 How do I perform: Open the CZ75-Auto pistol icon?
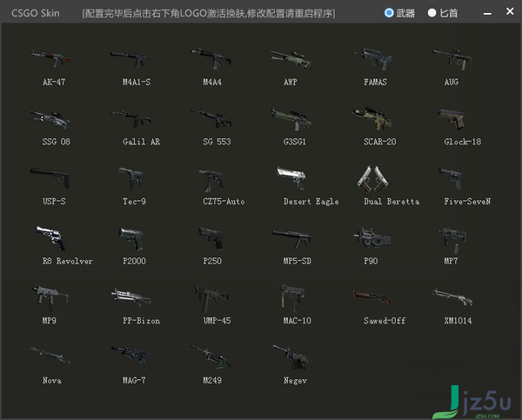click(x=211, y=180)
